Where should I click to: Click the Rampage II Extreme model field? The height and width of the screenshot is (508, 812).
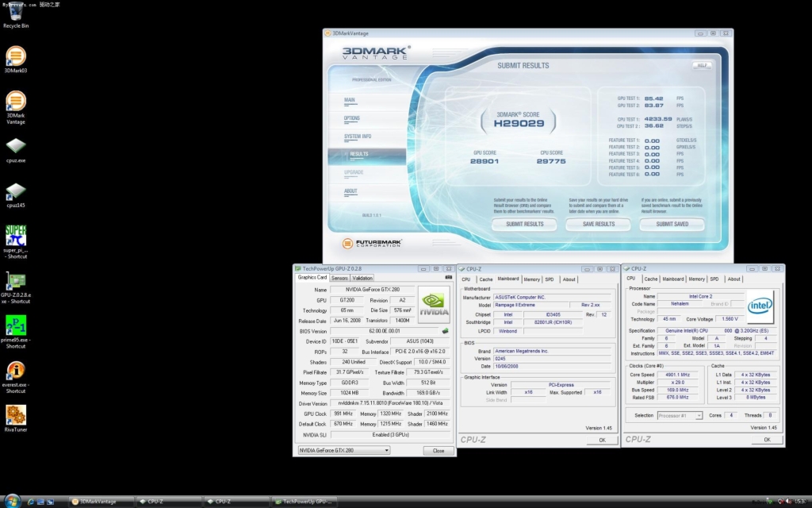coord(530,306)
